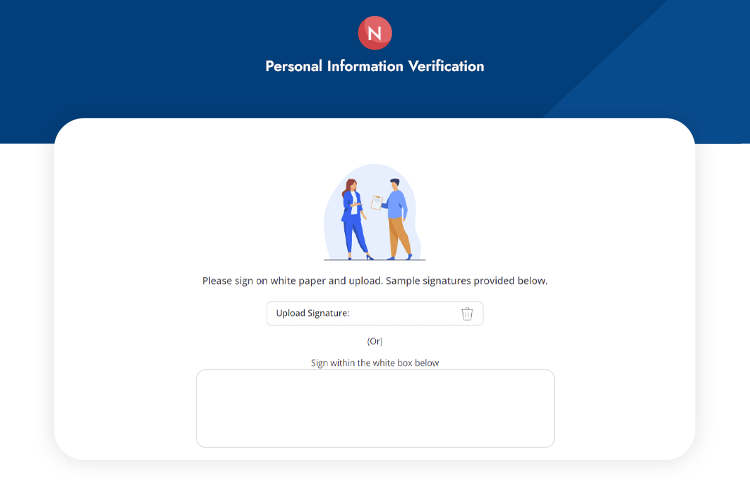This screenshot has height=500, width=750.
Task: Click the document held between the figures
Action: tap(376, 202)
